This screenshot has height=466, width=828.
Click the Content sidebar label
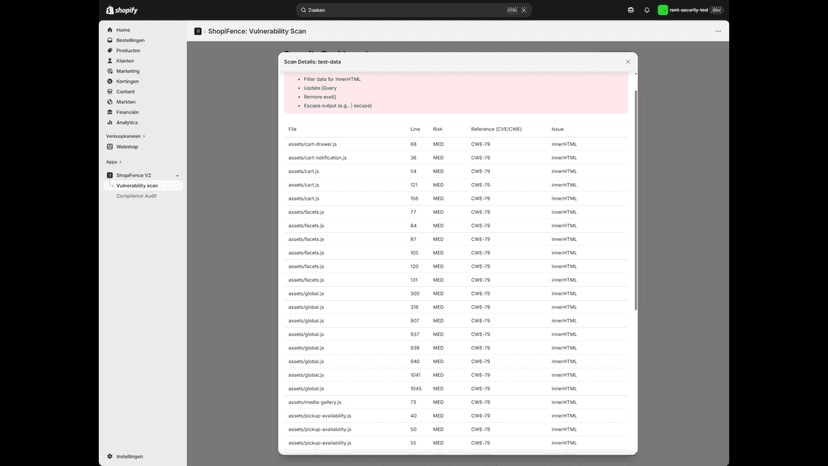[125, 91]
